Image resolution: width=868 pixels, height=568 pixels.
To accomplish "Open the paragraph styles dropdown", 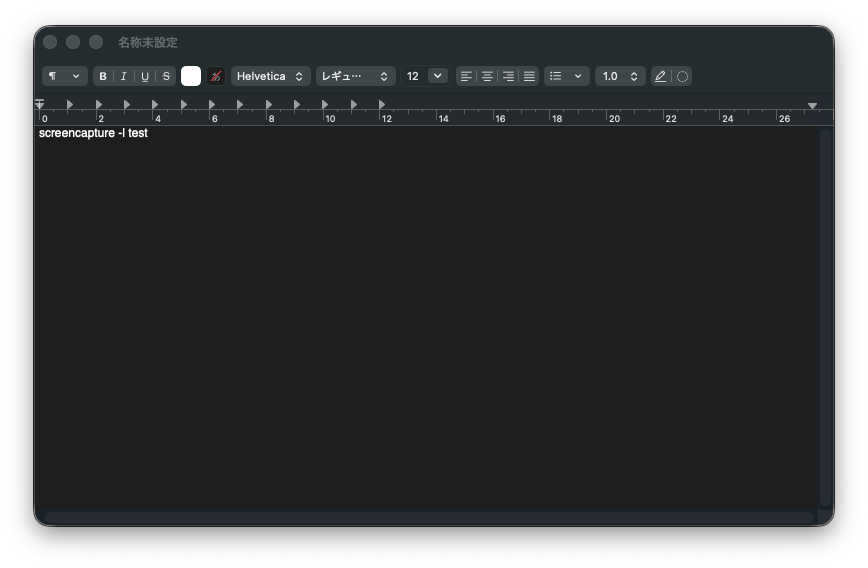I will (x=65, y=76).
